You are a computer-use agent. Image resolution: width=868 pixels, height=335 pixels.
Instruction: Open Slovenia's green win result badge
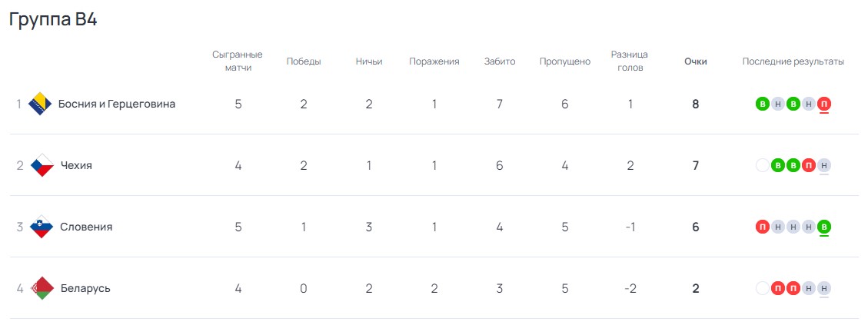[824, 227]
